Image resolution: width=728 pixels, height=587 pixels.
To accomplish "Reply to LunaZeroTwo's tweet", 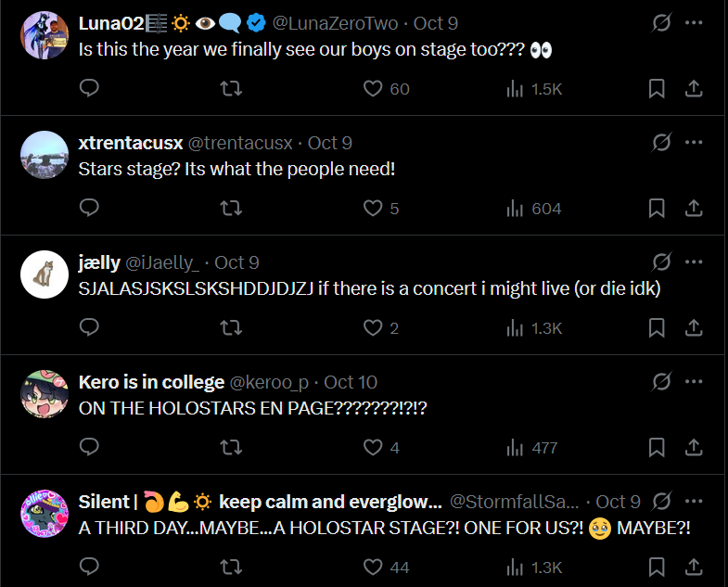I will [90, 89].
